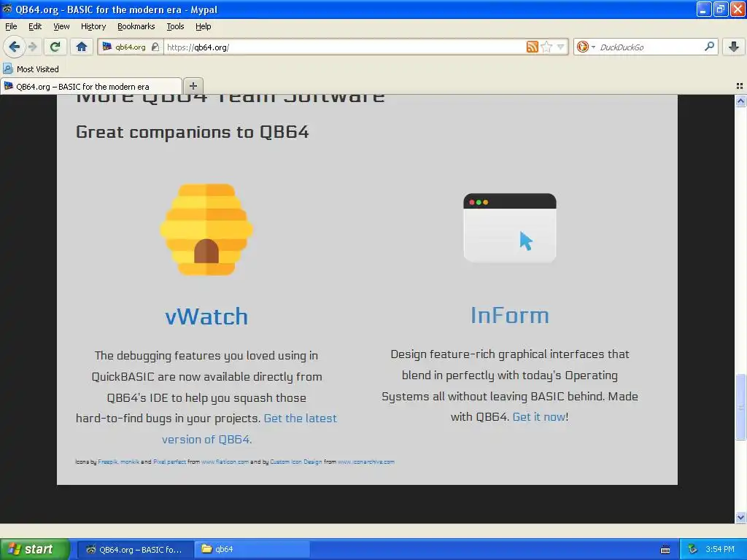Click the vertical scrollbar thumb
Screen dimensions: 747x560
point(740,407)
